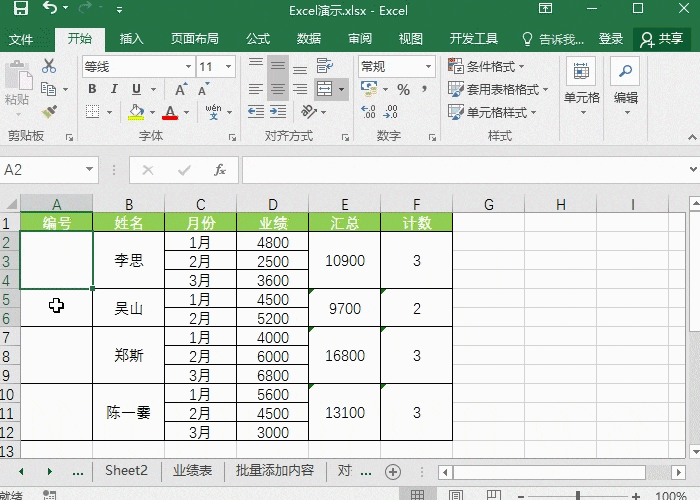
Task: Toggle middle vertical alignment
Action: coord(278,67)
